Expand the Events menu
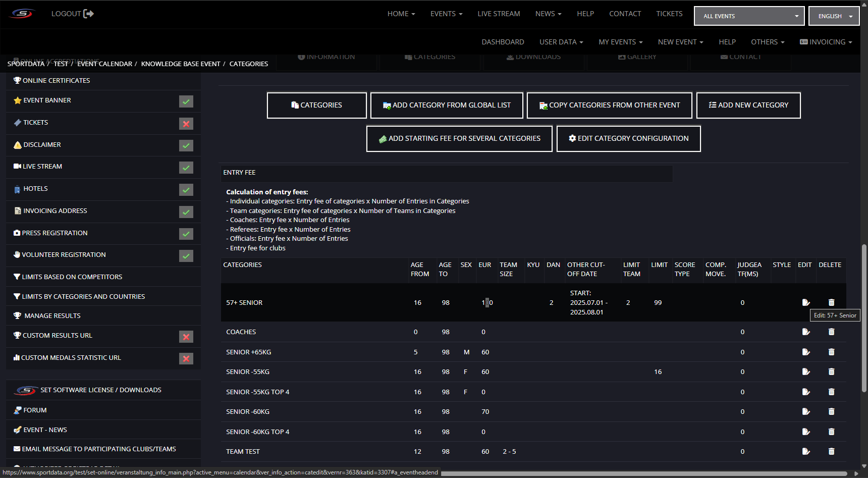 click(x=446, y=14)
